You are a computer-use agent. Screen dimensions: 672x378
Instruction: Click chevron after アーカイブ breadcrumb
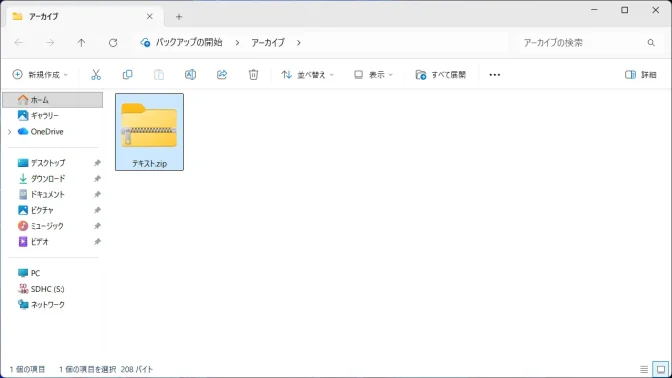[x=299, y=42]
